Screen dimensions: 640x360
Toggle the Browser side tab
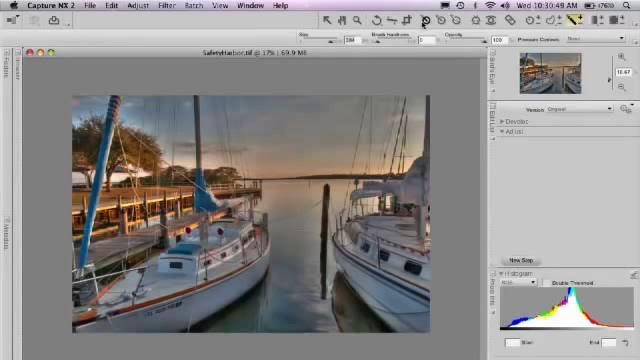coord(18,65)
